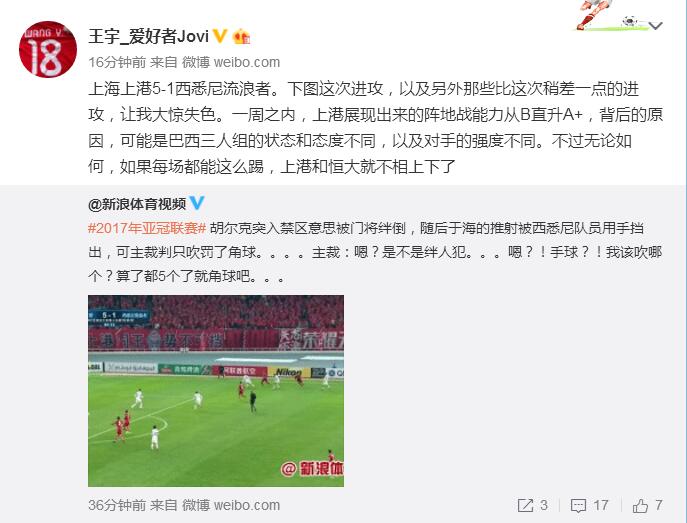The width and height of the screenshot is (687, 523).
Task: Click the membership crown badge icon
Action: pyautogui.click(x=241, y=36)
